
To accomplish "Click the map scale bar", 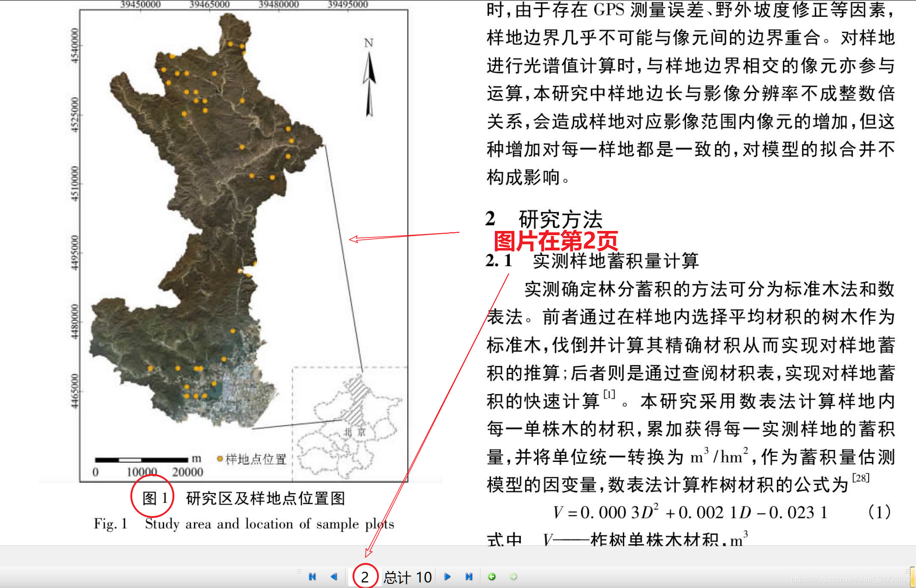I will 141,460.
